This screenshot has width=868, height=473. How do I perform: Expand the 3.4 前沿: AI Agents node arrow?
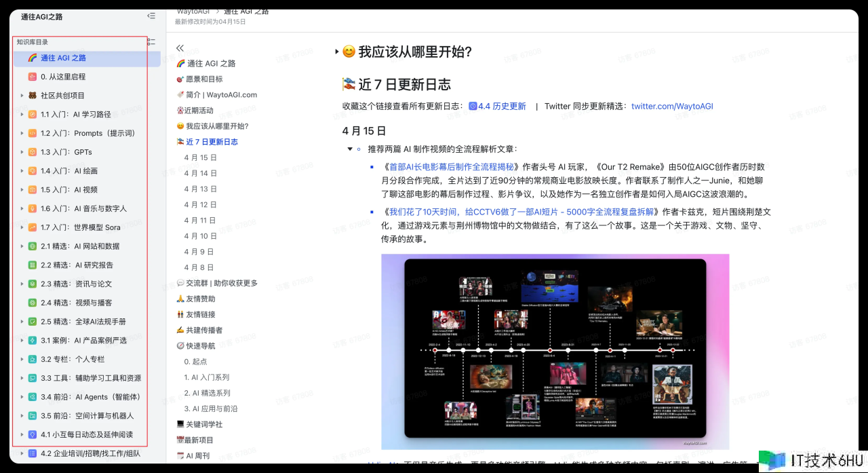point(22,397)
